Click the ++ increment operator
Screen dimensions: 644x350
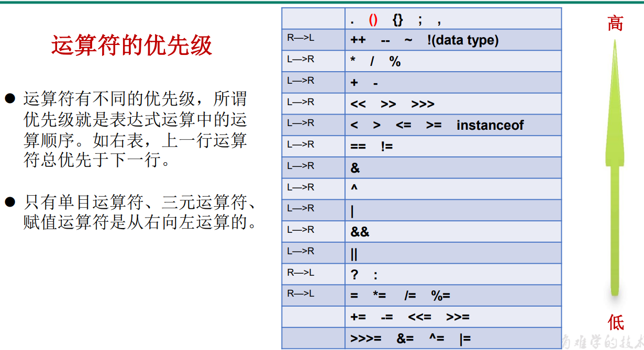click(358, 40)
